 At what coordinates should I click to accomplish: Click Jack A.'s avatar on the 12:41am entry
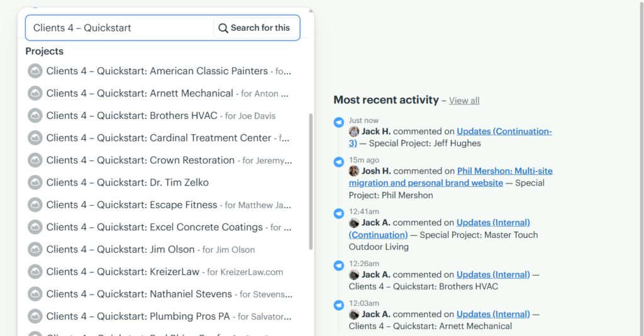353,223
